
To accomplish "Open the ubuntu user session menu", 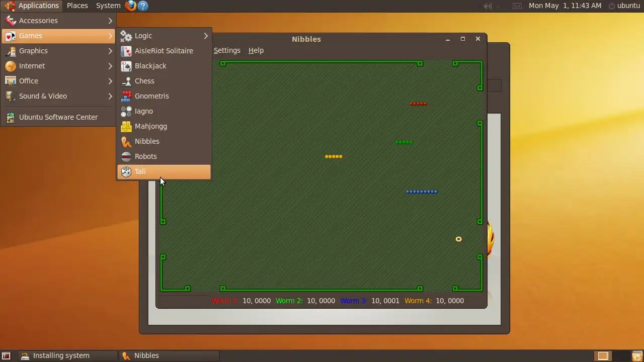I will [624, 6].
